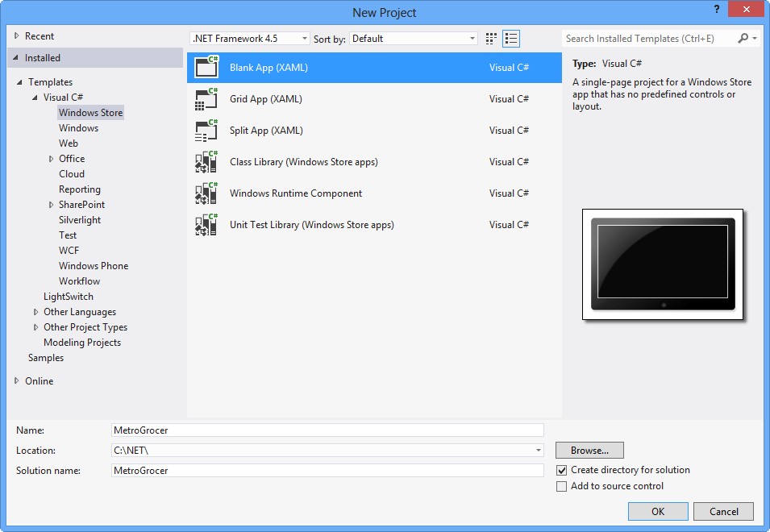Click the search magnifier icon
770x532 pixels.
[x=743, y=38]
